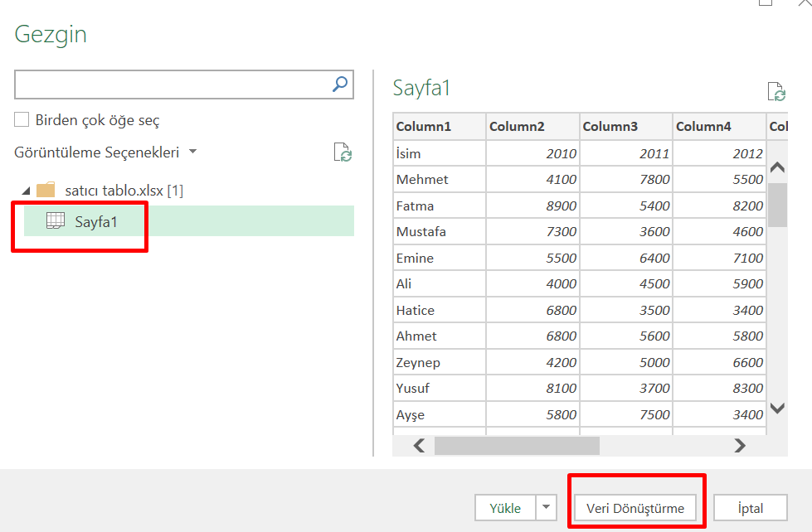Select the Sayfa1 sheet in tree

[189, 221]
